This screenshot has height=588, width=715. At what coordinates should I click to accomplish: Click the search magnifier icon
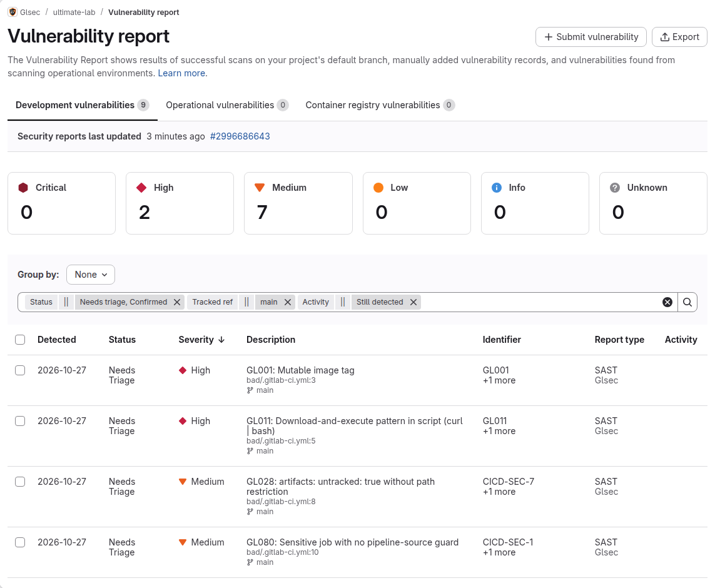point(687,302)
